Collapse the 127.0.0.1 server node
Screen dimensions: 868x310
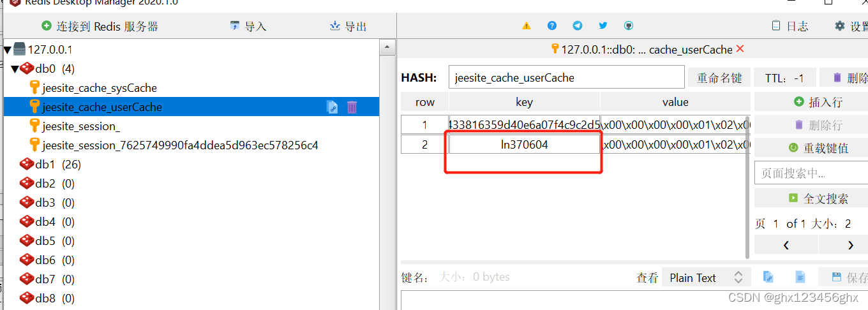point(8,50)
